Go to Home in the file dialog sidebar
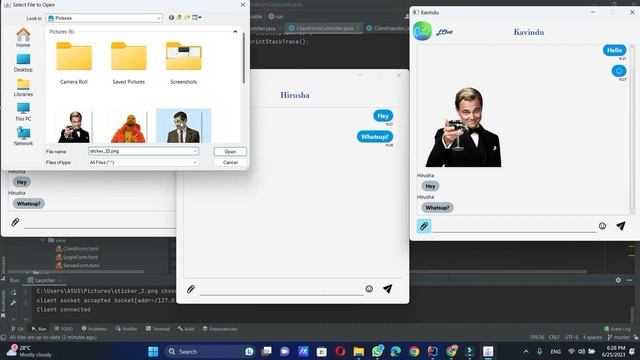This screenshot has height=360, width=640. 23,38
